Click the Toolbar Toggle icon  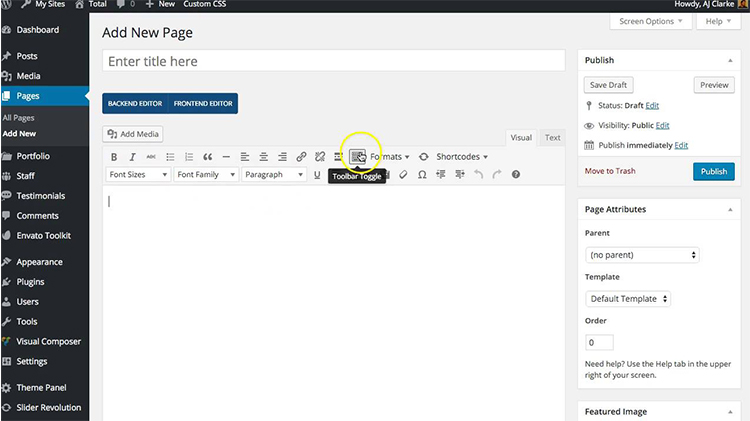[x=357, y=156]
